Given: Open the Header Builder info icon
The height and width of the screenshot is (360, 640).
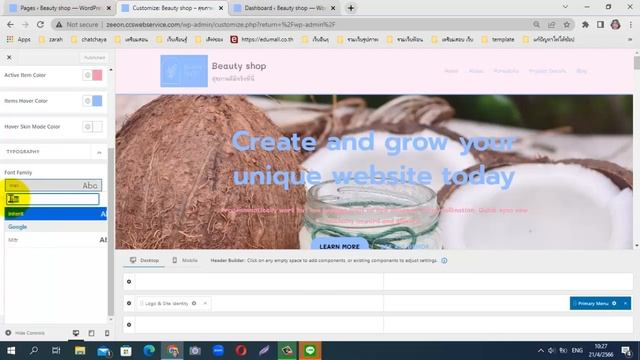Looking at the screenshot, I should tap(444, 260).
